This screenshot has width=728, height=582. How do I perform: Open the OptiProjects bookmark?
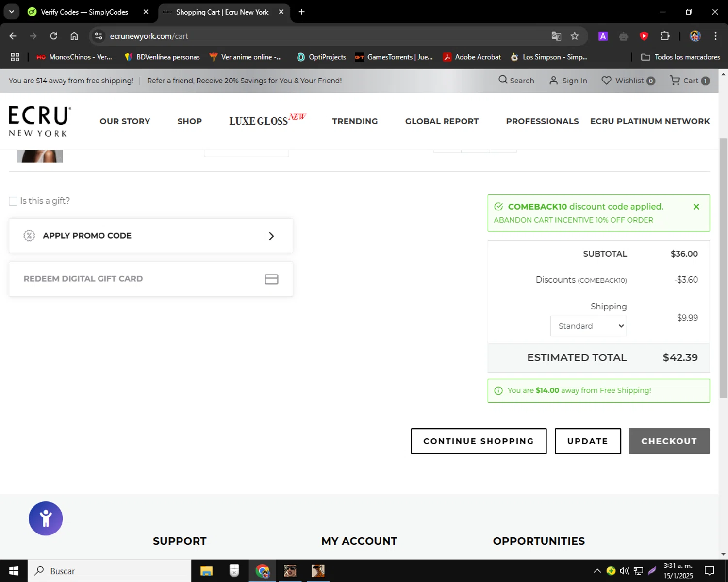[x=321, y=57]
